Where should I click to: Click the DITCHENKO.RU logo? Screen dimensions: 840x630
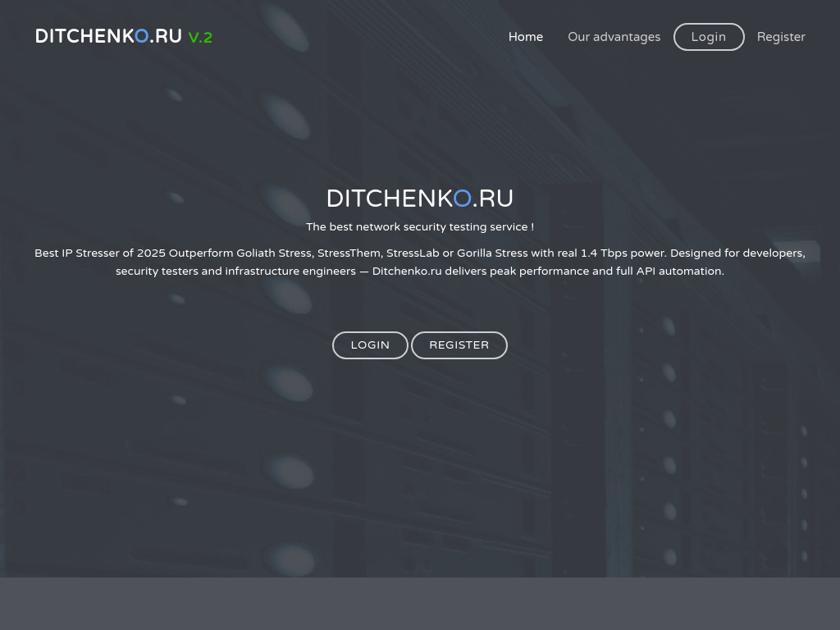point(107,36)
